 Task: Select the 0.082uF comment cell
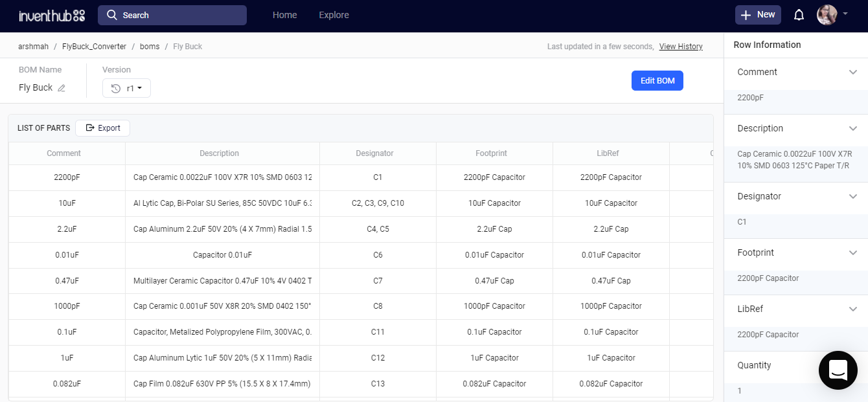coord(67,384)
